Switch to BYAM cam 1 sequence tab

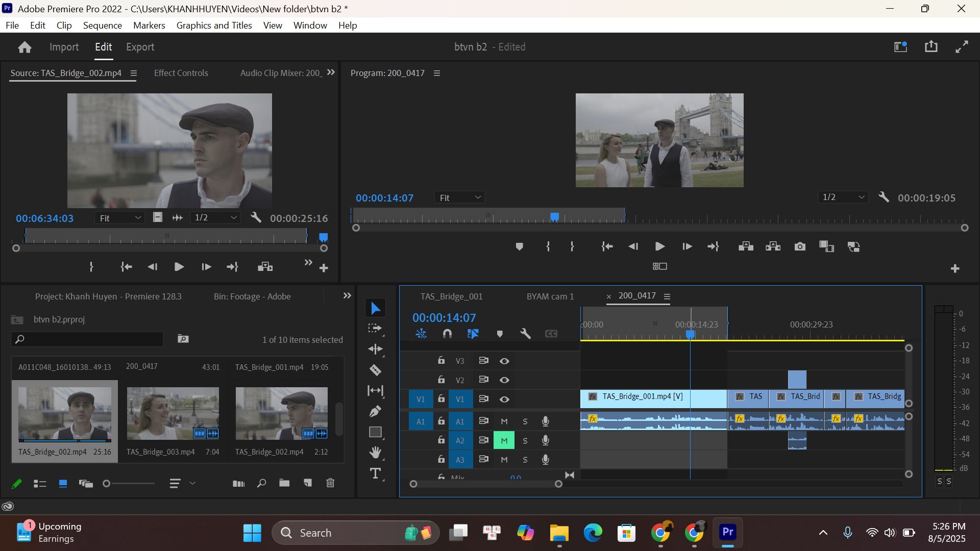pyautogui.click(x=550, y=296)
